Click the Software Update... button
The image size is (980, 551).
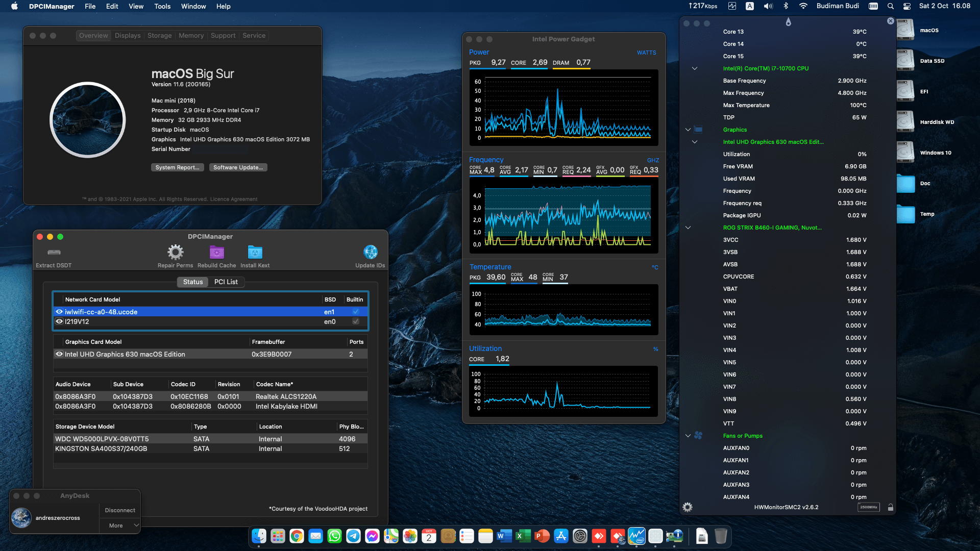click(238, 167)
